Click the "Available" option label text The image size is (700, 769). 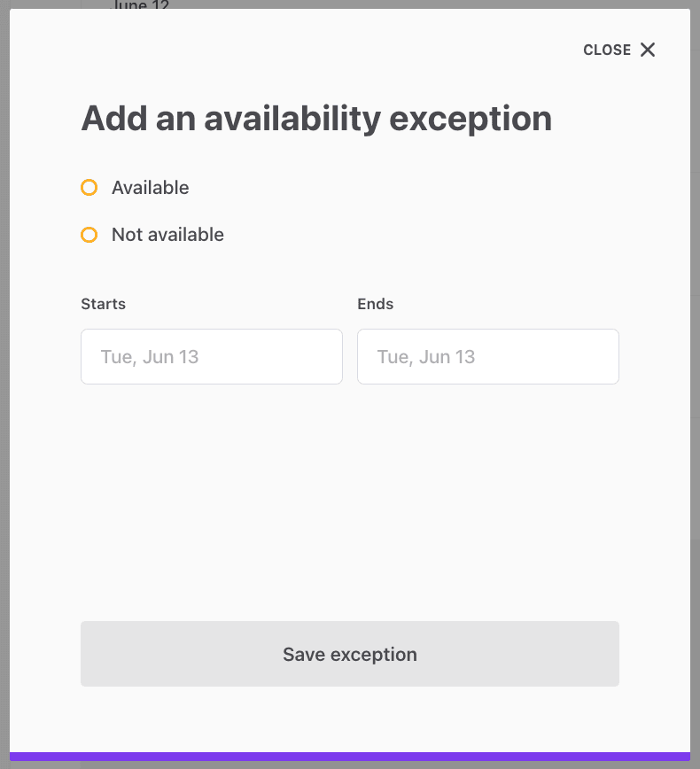[150, 188]
